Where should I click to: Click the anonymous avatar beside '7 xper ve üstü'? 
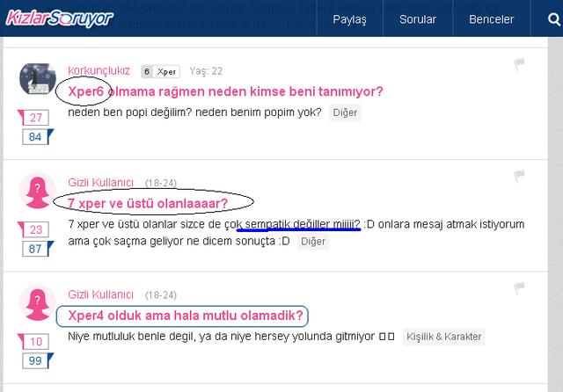tap(37, 191)
